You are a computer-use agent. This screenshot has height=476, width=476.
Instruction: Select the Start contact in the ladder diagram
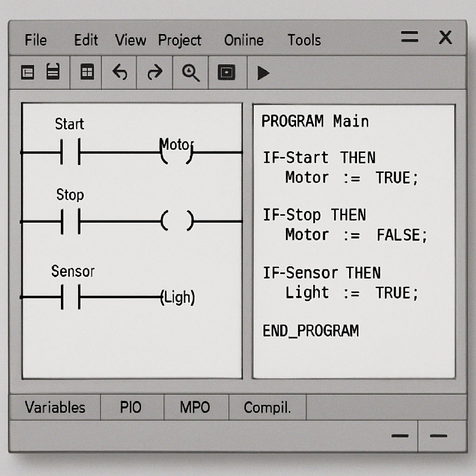[70, 151]
